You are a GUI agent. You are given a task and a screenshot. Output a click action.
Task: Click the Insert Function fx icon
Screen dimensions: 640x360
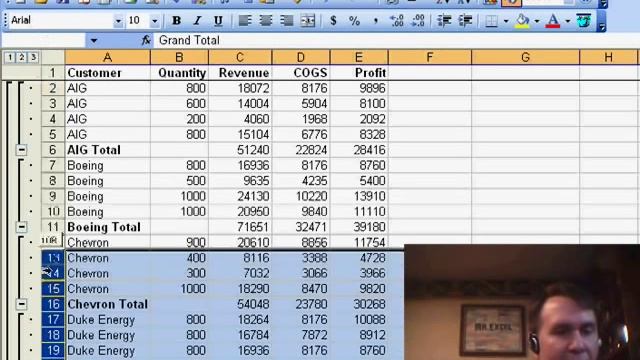click(x=146, y=40)
